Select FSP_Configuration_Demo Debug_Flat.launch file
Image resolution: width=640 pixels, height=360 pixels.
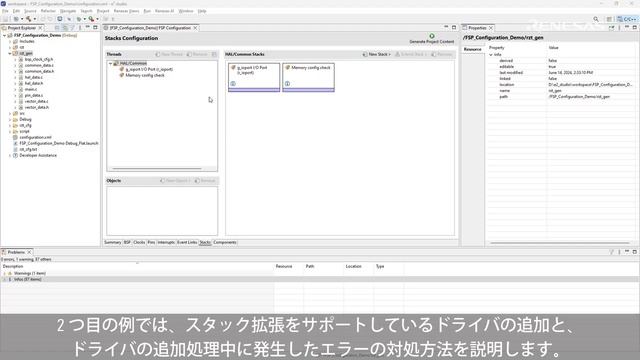tap(58, 144)
